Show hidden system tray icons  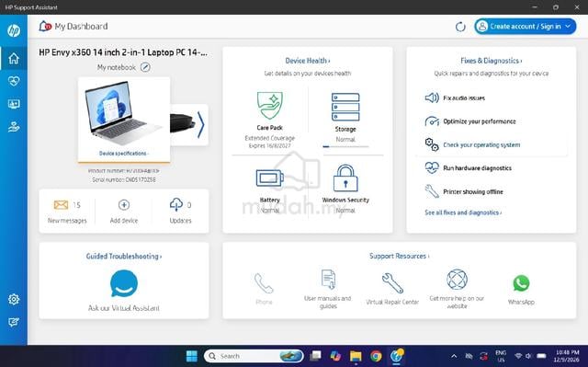coord(454,356)
